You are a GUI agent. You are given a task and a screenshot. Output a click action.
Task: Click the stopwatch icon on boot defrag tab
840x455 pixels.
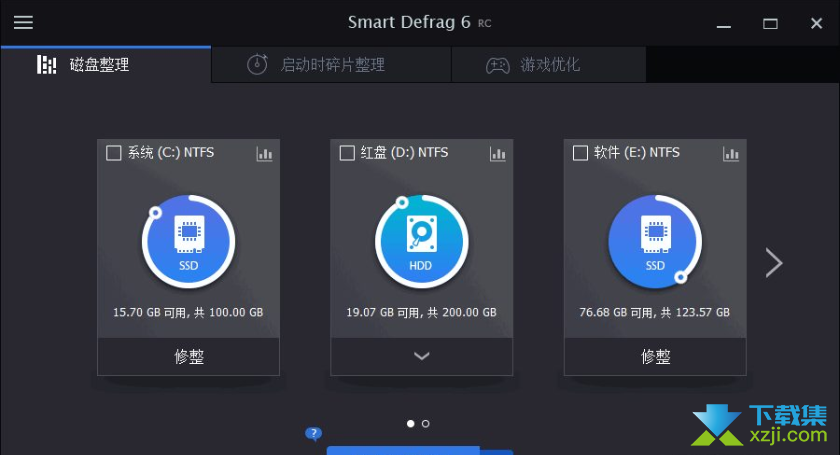click(257, 64)
